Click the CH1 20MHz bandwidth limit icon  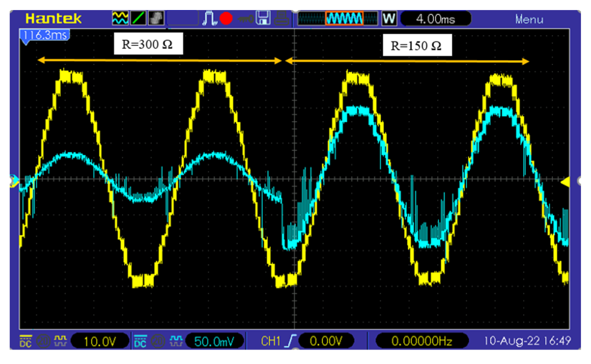click(43, 341)
